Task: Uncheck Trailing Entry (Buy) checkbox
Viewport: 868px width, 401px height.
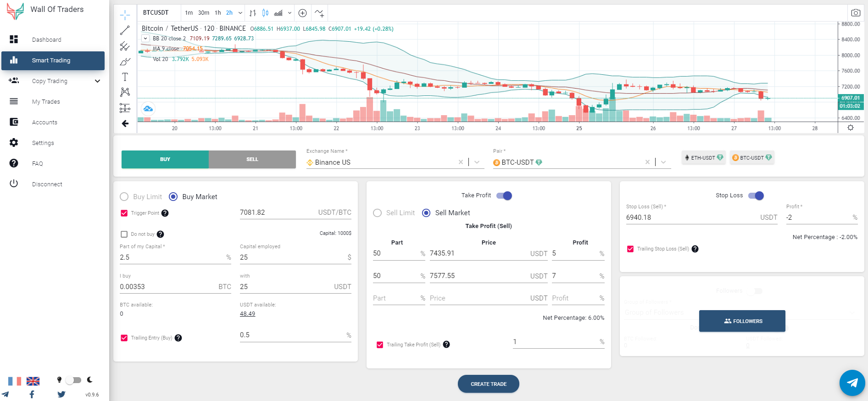Action: click(124, 338)
